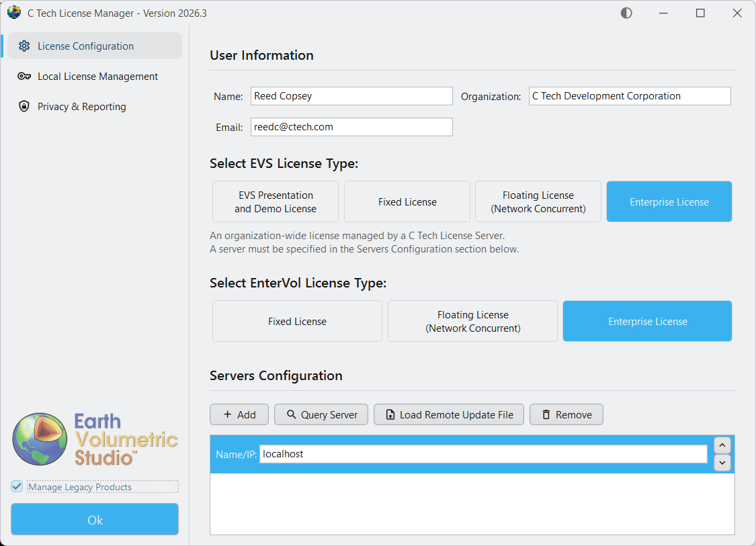Click the trash icon on the Remove button
Image resolution: width=756 pixels, height=546 pixels.
(x=546, y=414)
